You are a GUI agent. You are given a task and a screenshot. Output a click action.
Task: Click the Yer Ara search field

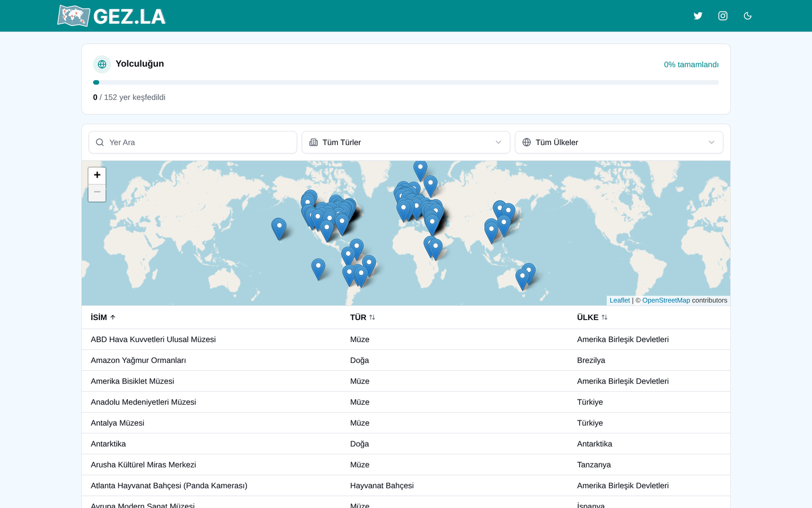[193, 142]
